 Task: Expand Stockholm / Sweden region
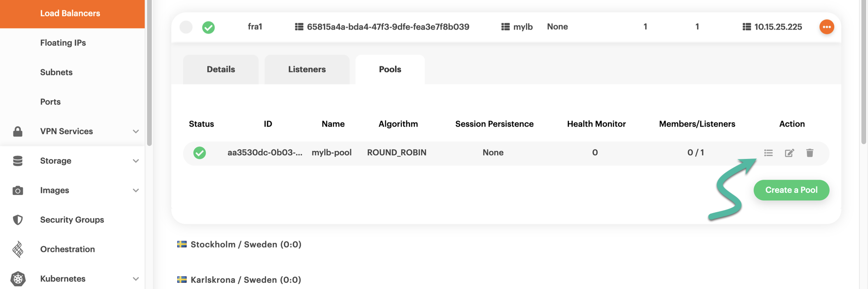[245, 244]
